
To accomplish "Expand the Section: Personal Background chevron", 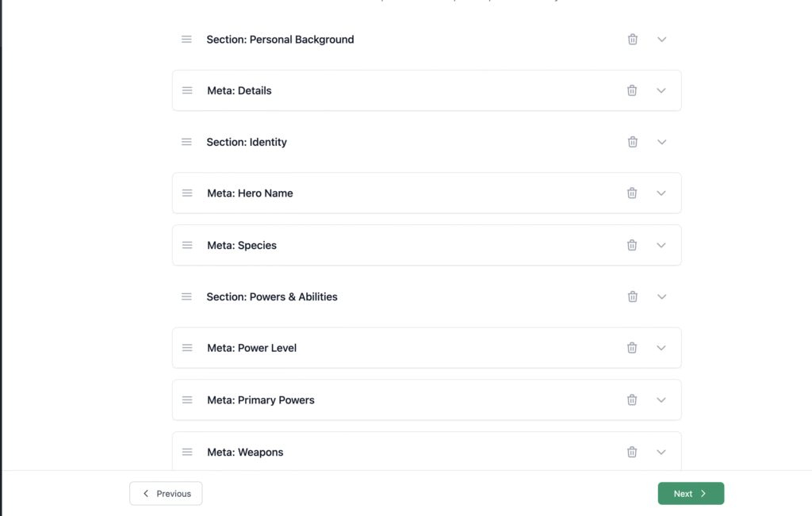I will pos(662,40).
